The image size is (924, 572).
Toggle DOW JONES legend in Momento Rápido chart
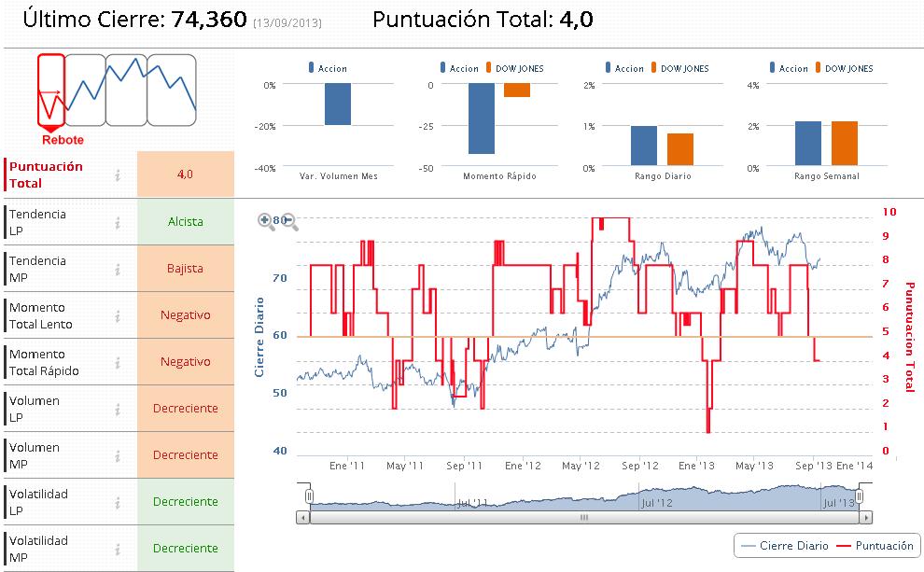click(514, 68)
